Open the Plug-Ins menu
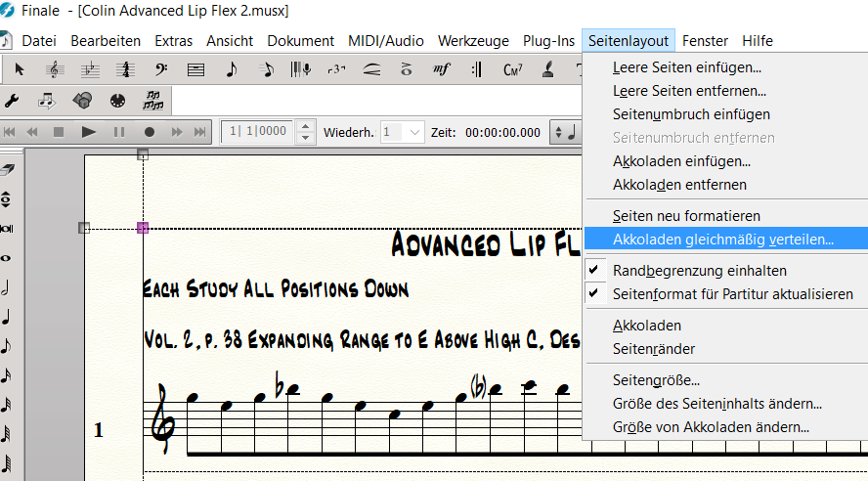 tap(548, 41)
